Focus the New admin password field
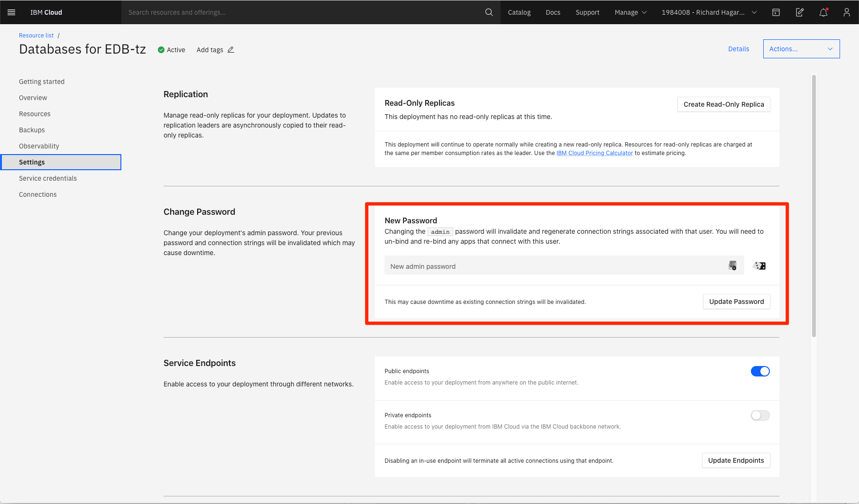Image resolution: width=859 pixels, height=504 pixels. 564,266
